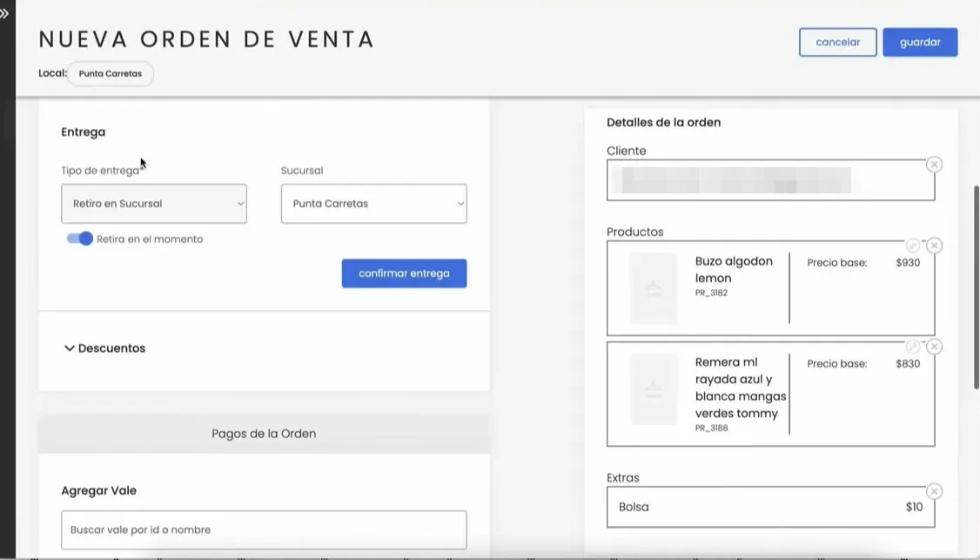Select the Pagos de la Orden header
The width and height of the screenshot is (980, 560).
[x=264, y=434]
